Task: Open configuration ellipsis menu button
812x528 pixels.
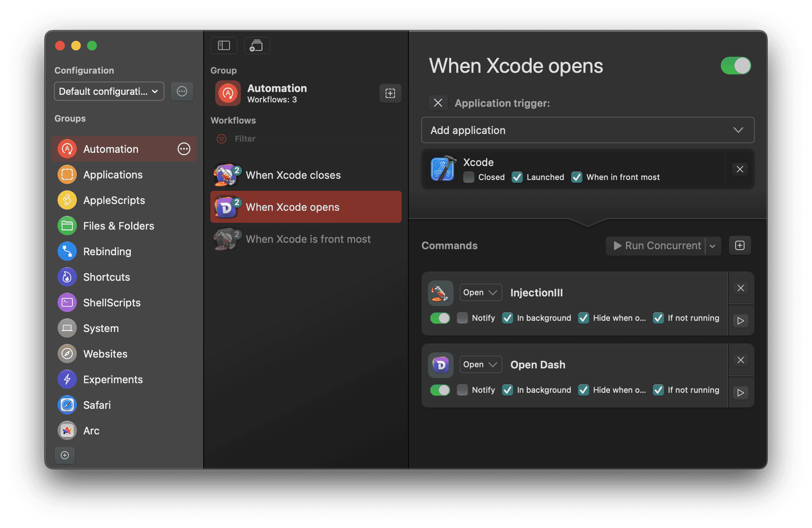Action: point(182,92)
